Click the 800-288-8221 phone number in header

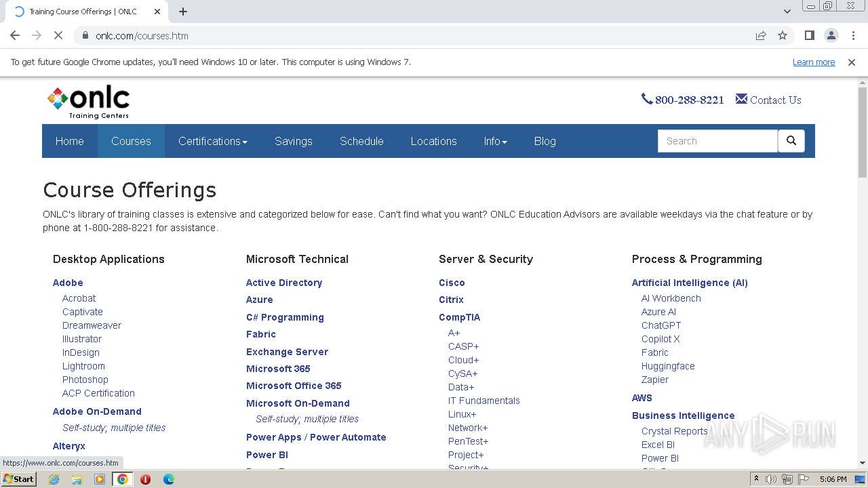point(682,100)
